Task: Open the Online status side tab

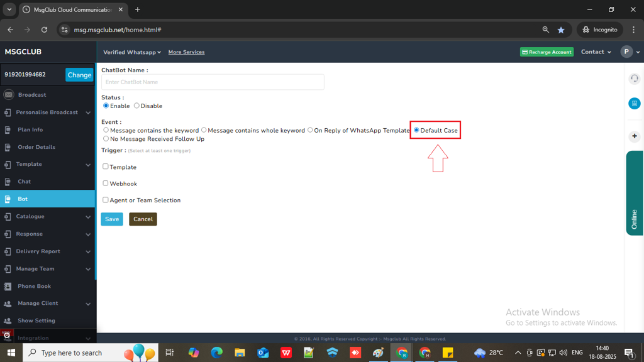Action: 634,193
